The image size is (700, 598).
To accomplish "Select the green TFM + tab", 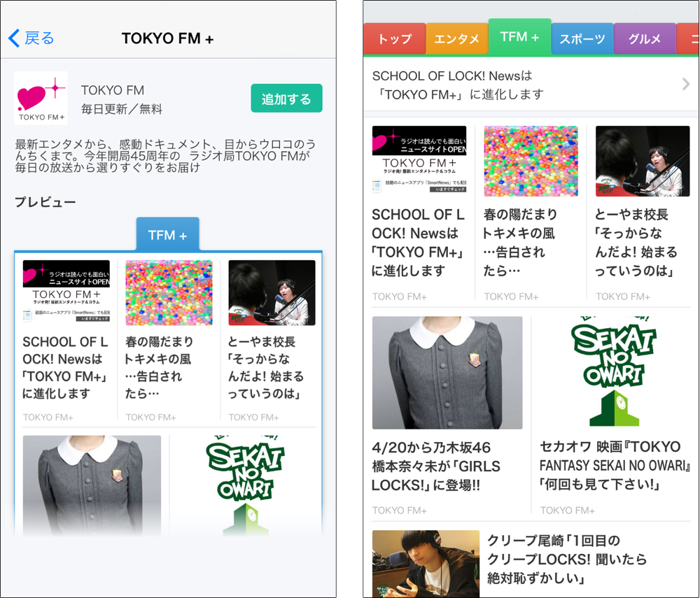I will (519, 36).
